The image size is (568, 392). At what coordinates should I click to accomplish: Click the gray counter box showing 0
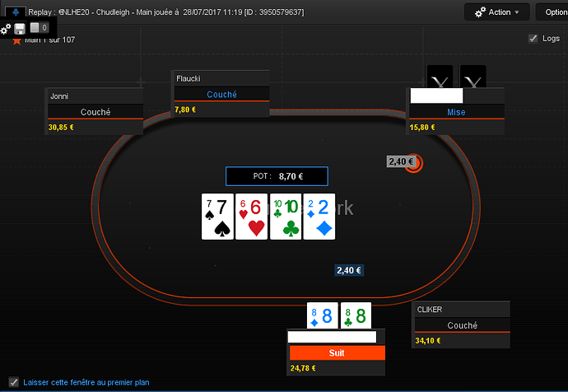coord(39,27)
